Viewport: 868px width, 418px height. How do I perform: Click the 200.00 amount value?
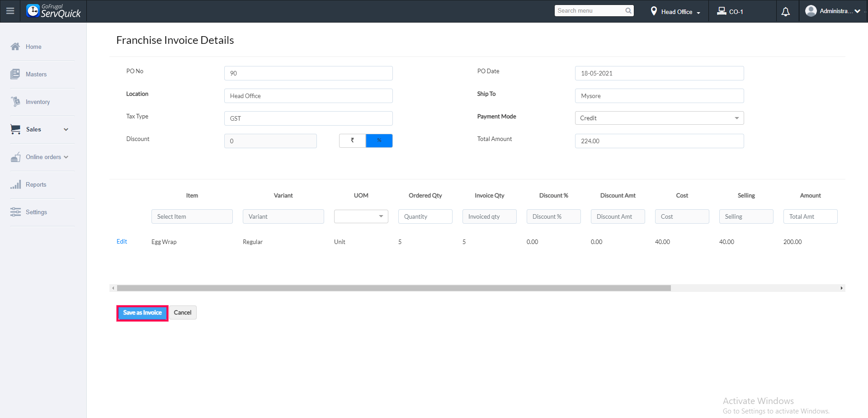(x=793, y=242)
